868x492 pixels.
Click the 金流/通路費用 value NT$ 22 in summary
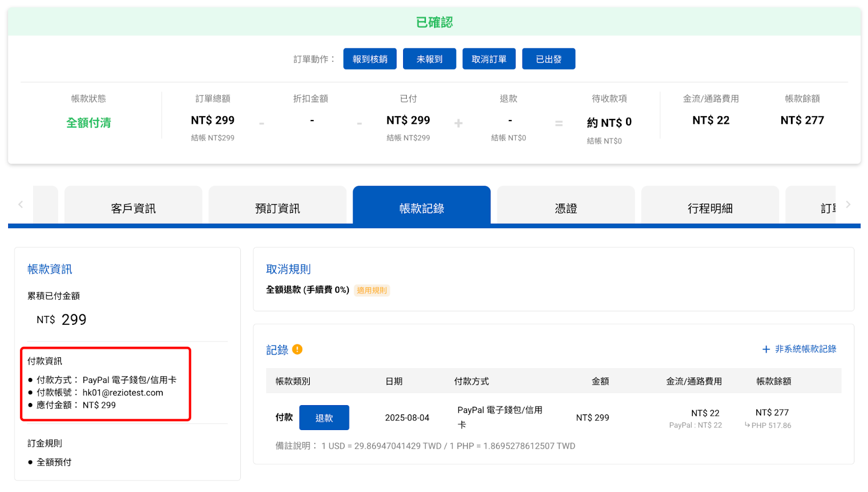tap(711, 121)
